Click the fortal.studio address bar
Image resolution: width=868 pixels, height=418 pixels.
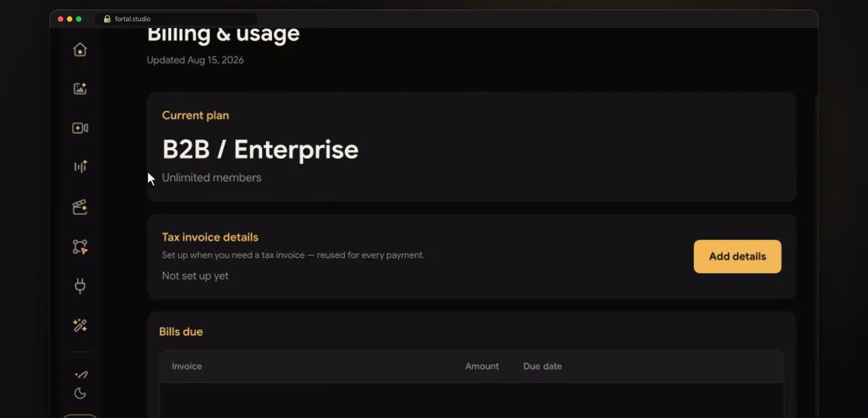[x=176, y=19]
